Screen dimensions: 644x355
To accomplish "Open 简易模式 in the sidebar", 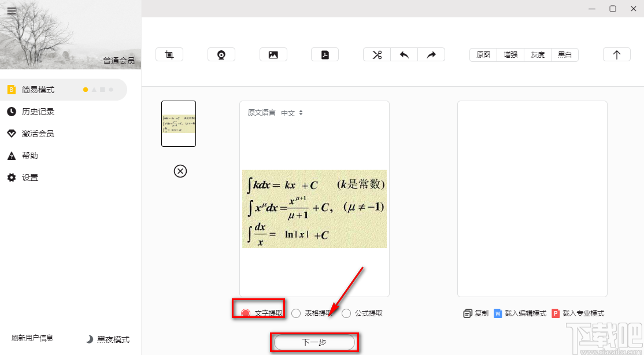I will point(64,90).
